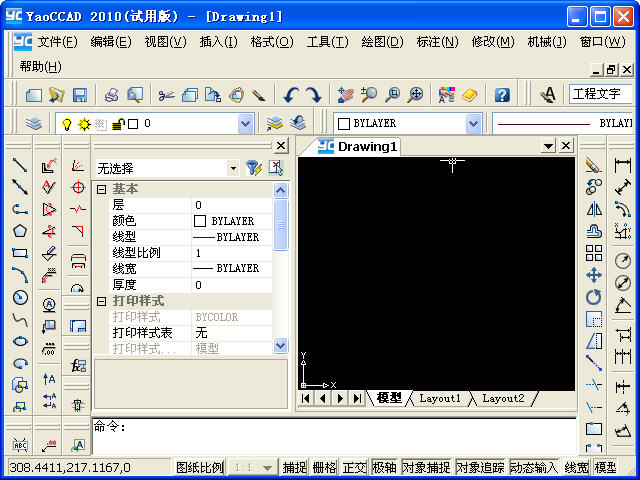Image resolution: width=640 pixels, height=480 pixels.
Task: Open the 绘图(D) menu
Action: tap(382, 42)
